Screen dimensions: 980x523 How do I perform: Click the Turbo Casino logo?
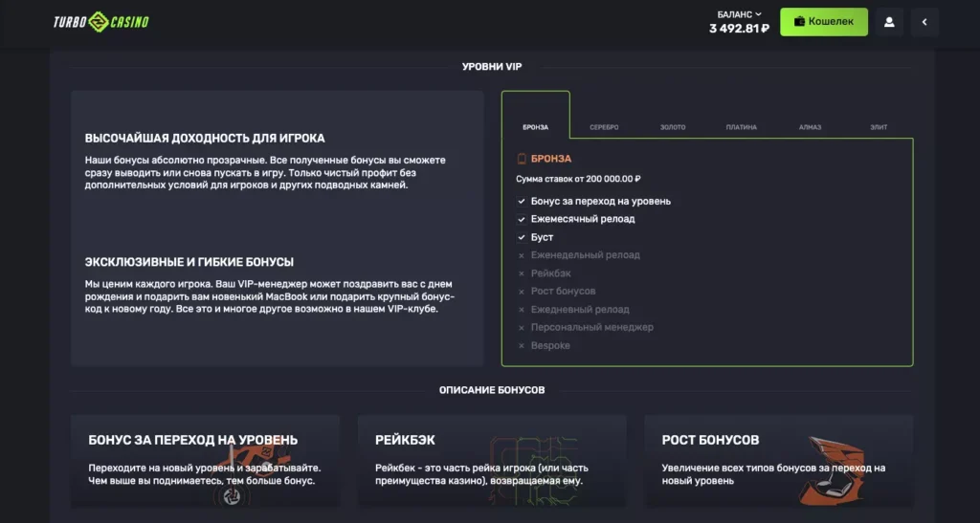[100, 22]
